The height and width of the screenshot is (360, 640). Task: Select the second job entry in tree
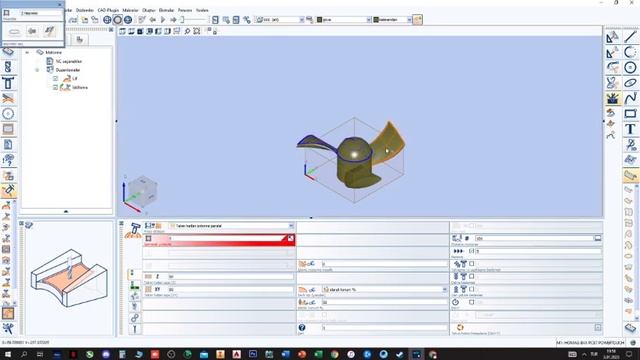point(80,87)
